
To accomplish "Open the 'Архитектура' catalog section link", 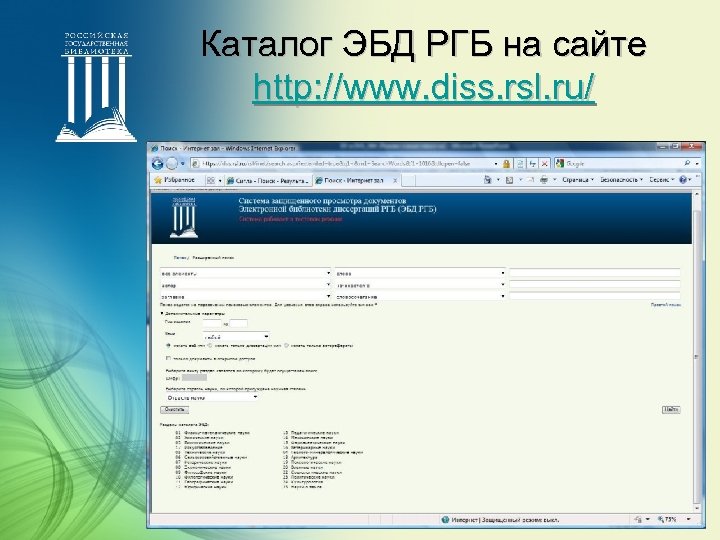I will (x=304, y=457).
